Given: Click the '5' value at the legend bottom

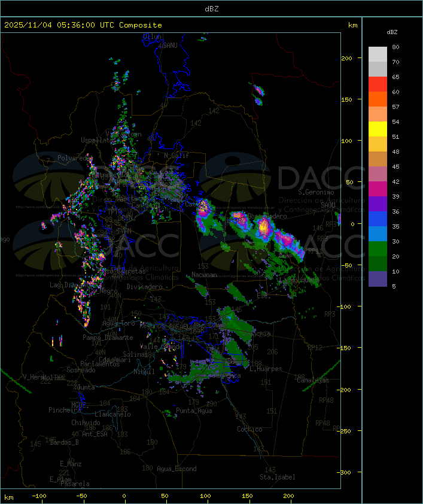Looking at the screenshot, I should click(x=394, y=286).
